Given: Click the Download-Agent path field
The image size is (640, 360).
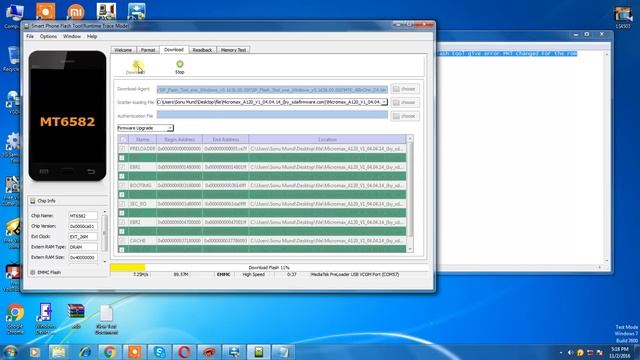Looking at the screenshot, I should click(272, 89).
